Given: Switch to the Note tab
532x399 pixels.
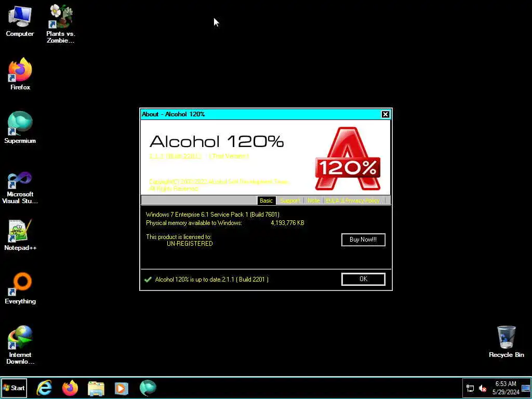Looking at the screenshot, I should pyautogui.click(x=313, y=201).
